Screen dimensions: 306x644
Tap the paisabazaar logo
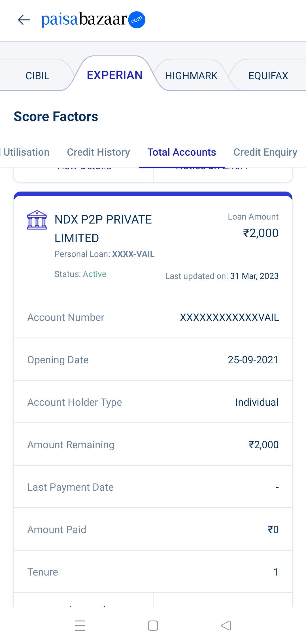(x=93, y=20)
